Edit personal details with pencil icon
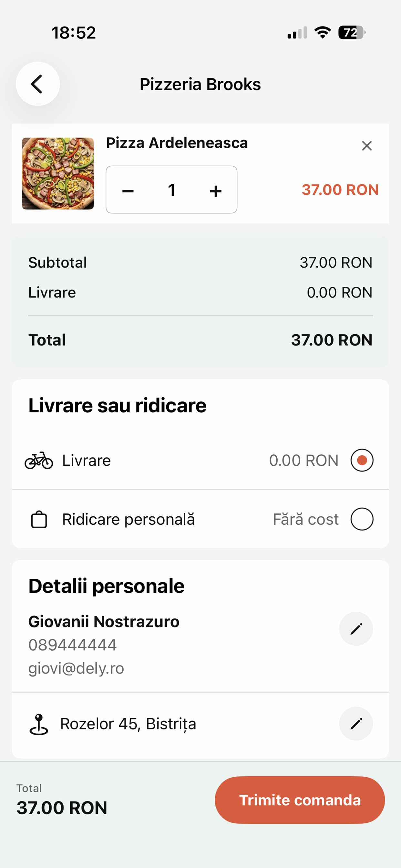Image resolution: width=401 pixels, height=868 pixels. 356,629
